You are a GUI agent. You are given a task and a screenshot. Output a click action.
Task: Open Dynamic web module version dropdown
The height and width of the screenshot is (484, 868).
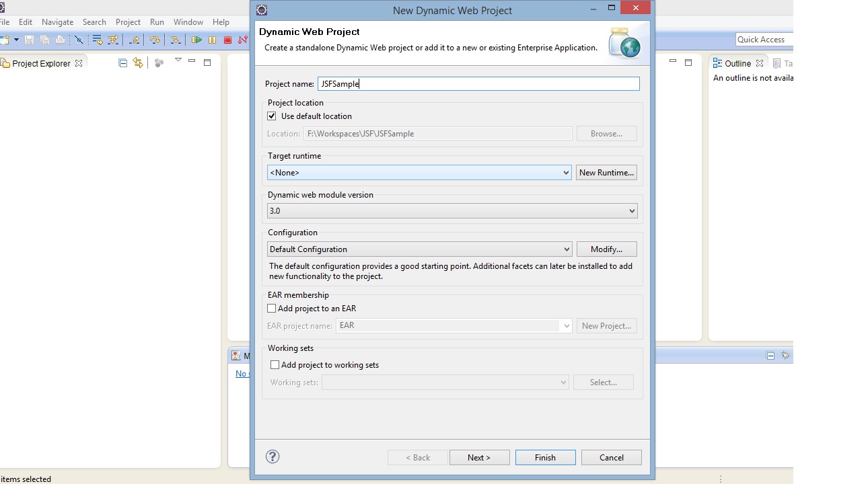[452, 211]
